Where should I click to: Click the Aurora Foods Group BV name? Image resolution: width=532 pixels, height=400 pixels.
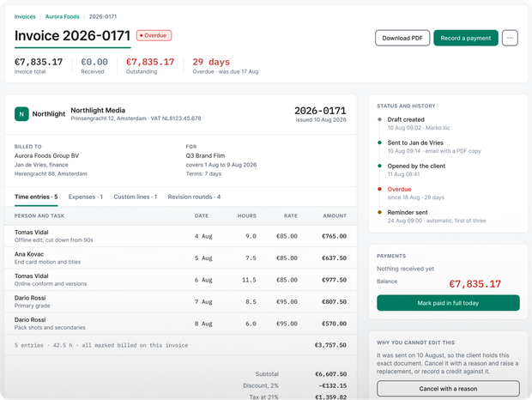tap(46, 155)
